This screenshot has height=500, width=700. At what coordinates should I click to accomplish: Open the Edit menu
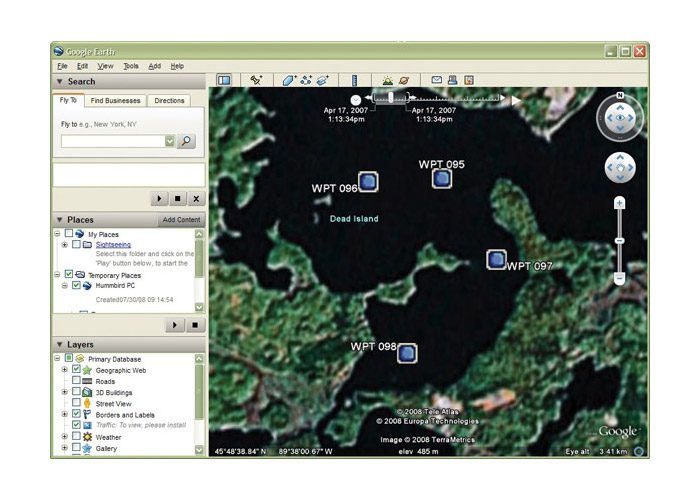(x=82, y=66)
